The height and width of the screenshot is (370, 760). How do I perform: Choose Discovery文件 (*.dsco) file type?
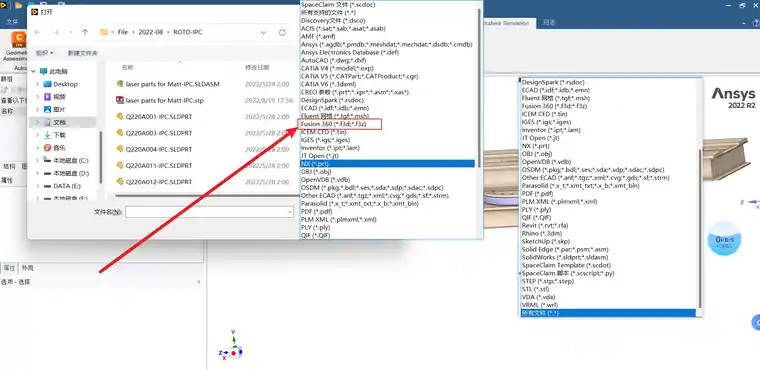[332, 20]
